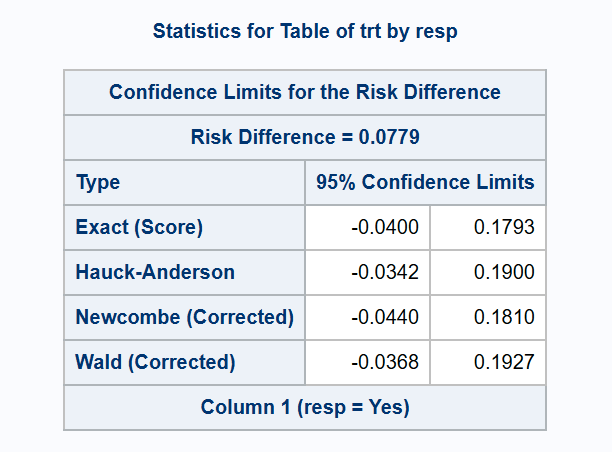
Task: Click the 'Type' column header
Action: 98,183
